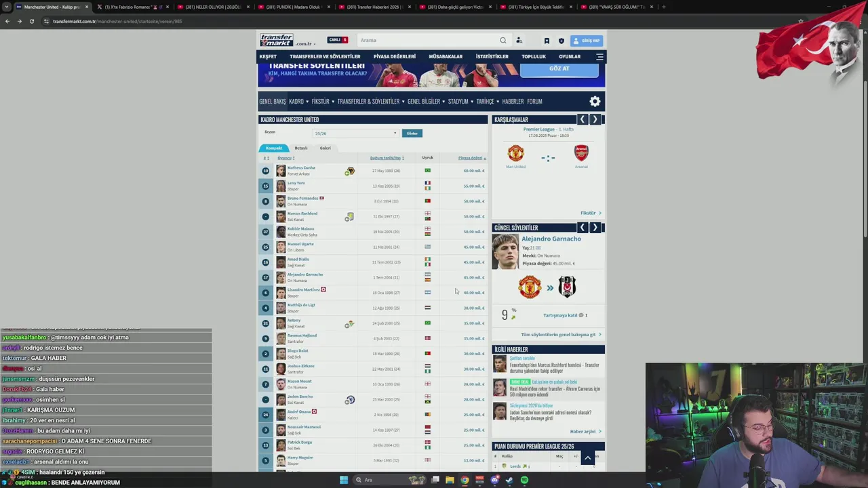Switch to the Galeri tab
Screen dimensions: 868x488
[325, 148]
